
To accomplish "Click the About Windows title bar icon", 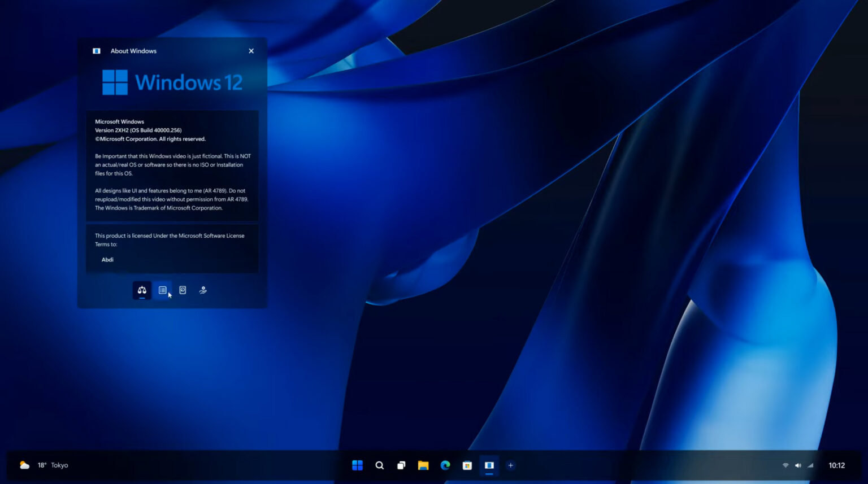I will (96, 51).
